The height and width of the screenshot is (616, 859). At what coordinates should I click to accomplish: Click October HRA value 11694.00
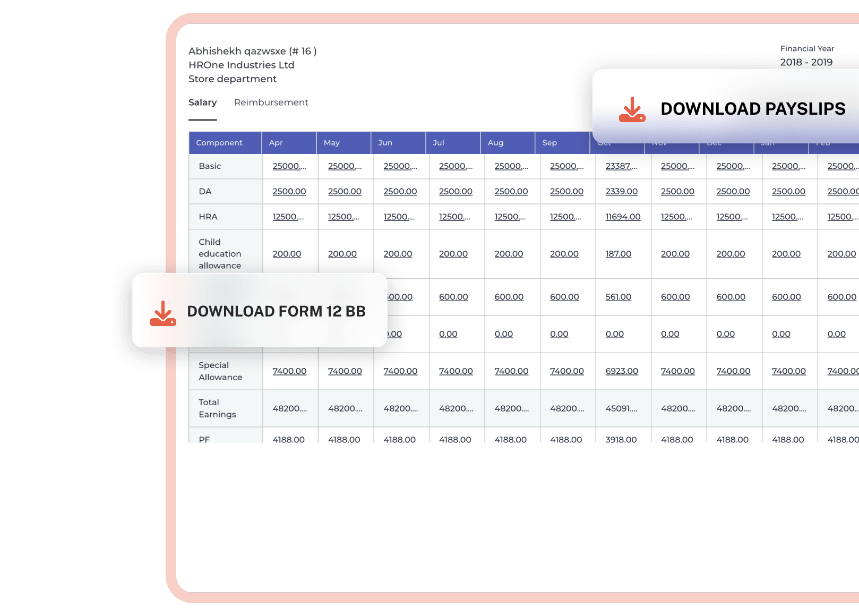coord(623,217)
